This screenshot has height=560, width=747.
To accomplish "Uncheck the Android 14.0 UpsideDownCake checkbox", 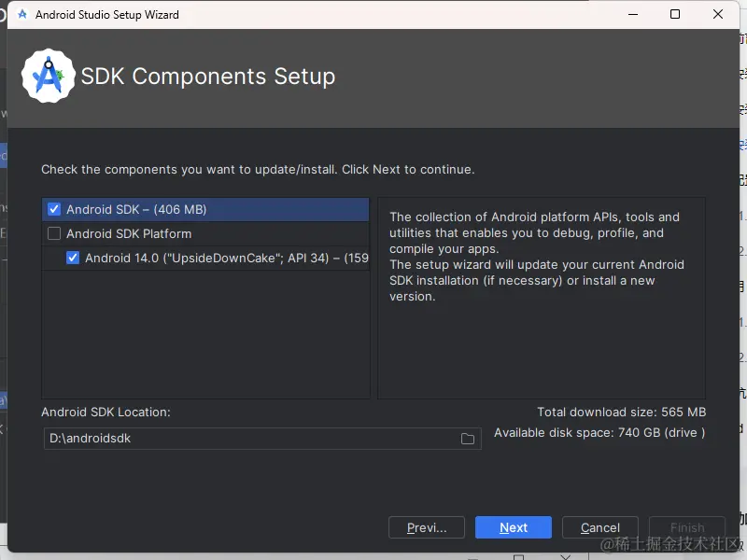I will (x=73, y=258).
